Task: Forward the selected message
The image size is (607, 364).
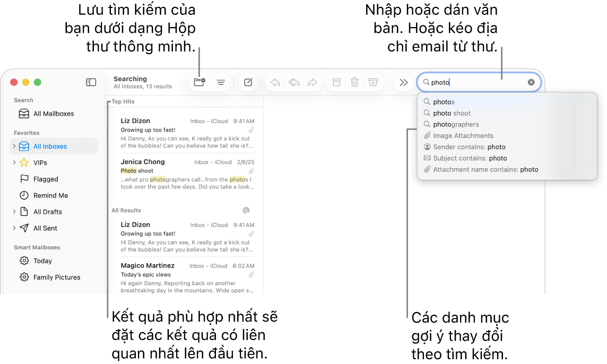Action: (313, 82)
